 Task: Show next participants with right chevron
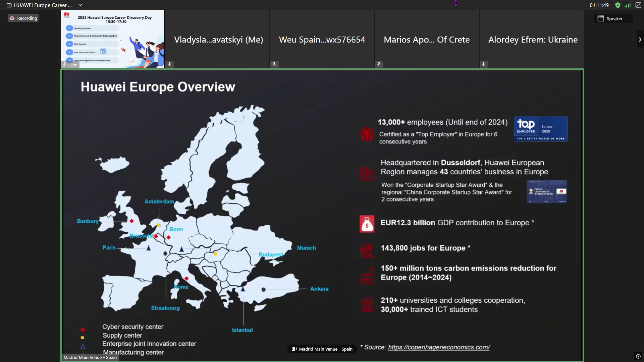tap(640, 40)
